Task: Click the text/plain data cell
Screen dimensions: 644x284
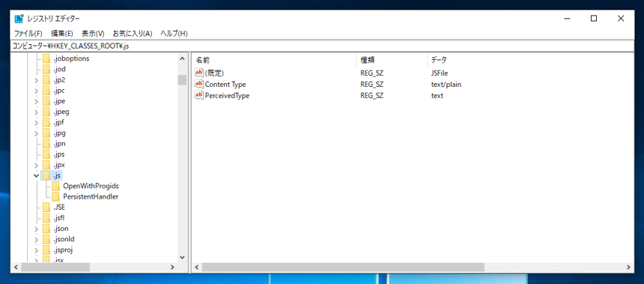Action: [446, 84]
